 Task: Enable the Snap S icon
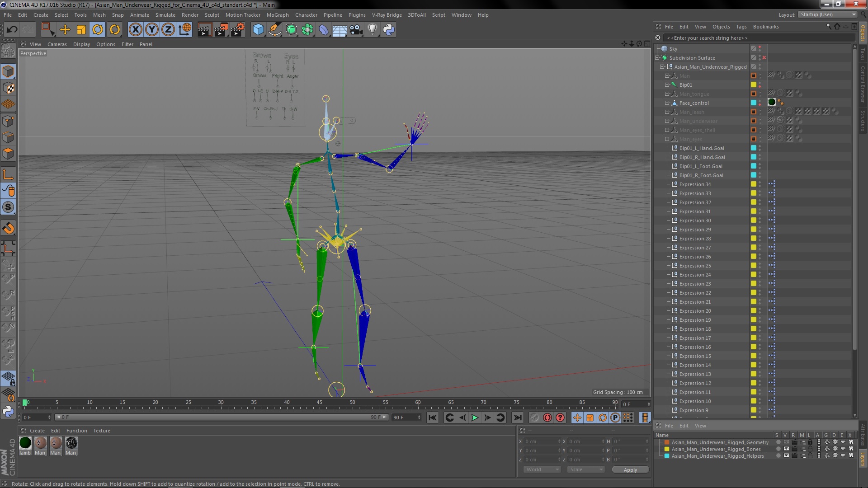[x=8, y=207]
